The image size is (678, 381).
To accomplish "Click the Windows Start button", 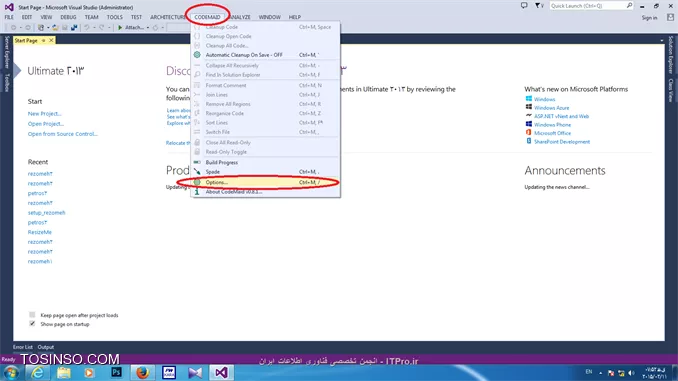I will tap(10, 373).
